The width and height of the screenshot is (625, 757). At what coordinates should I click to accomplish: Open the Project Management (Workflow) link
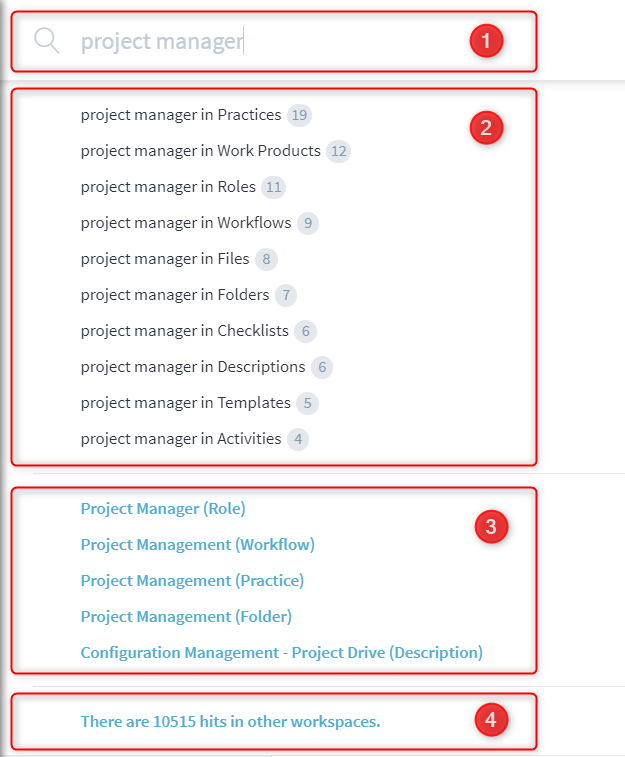pyautogui.click(x=198, y=545)
